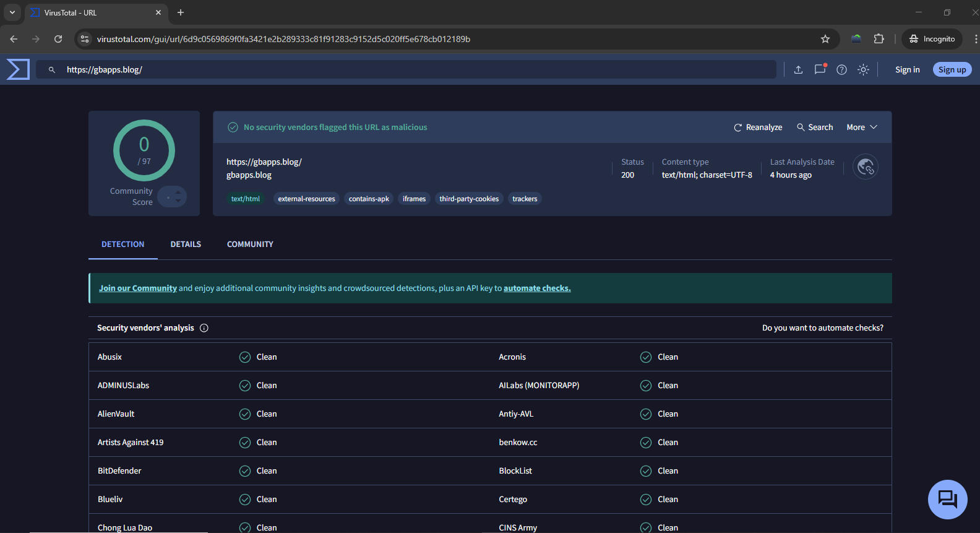Click the extension icon left of the puzzle icon
This screenshot has height=533, width=980.
(856, 39)
